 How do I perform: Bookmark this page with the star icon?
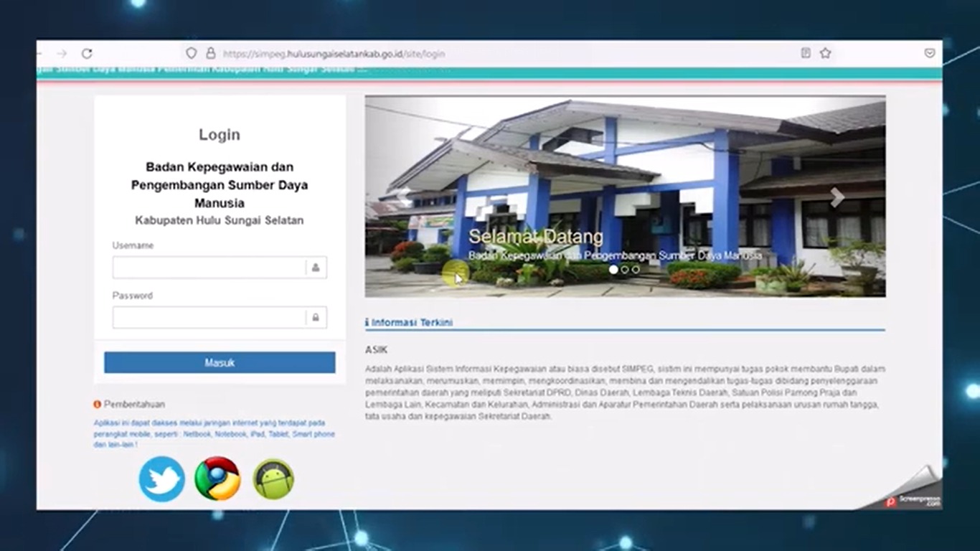[825, 53]
